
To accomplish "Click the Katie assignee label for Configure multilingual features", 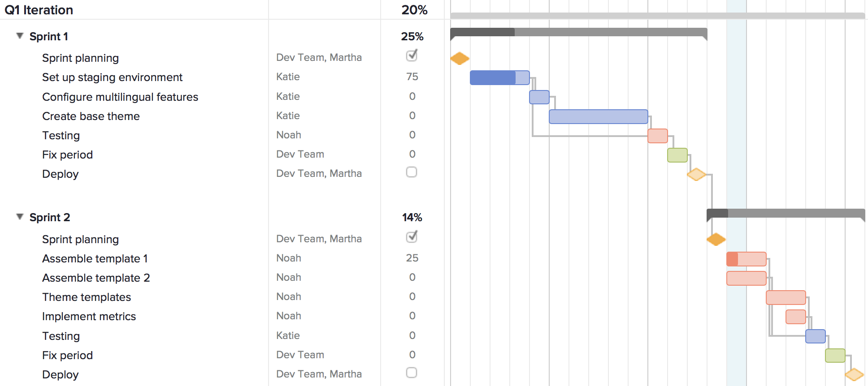I will [287, 96].
